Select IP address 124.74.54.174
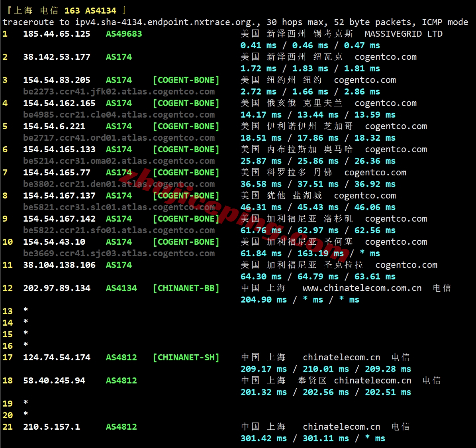The height and width of the screenshot is (448, 476). click(57, 357)
